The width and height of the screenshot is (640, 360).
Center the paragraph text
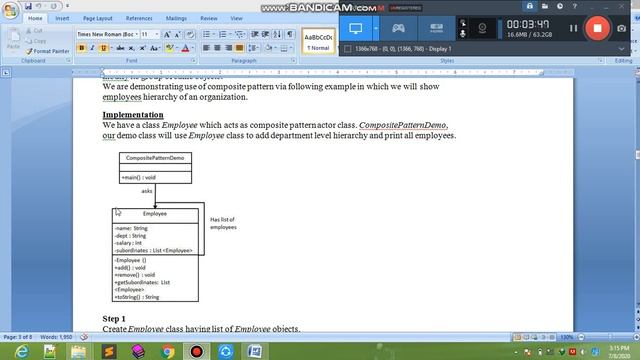tap(217, 48)
